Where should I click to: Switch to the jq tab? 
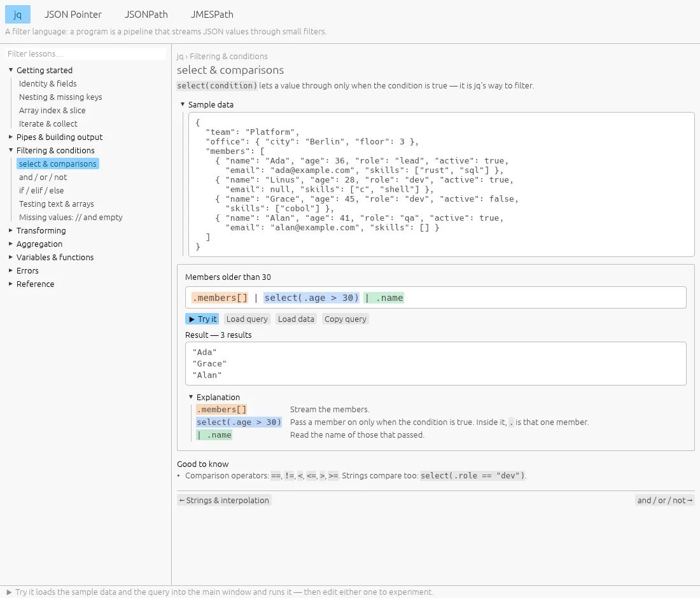pos(17,14)
